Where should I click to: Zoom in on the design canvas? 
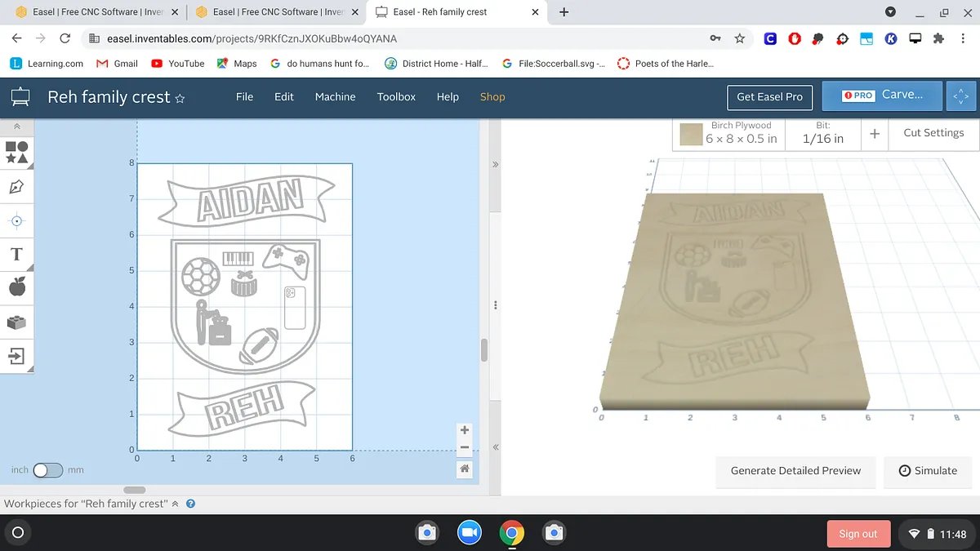click(465, 430)
